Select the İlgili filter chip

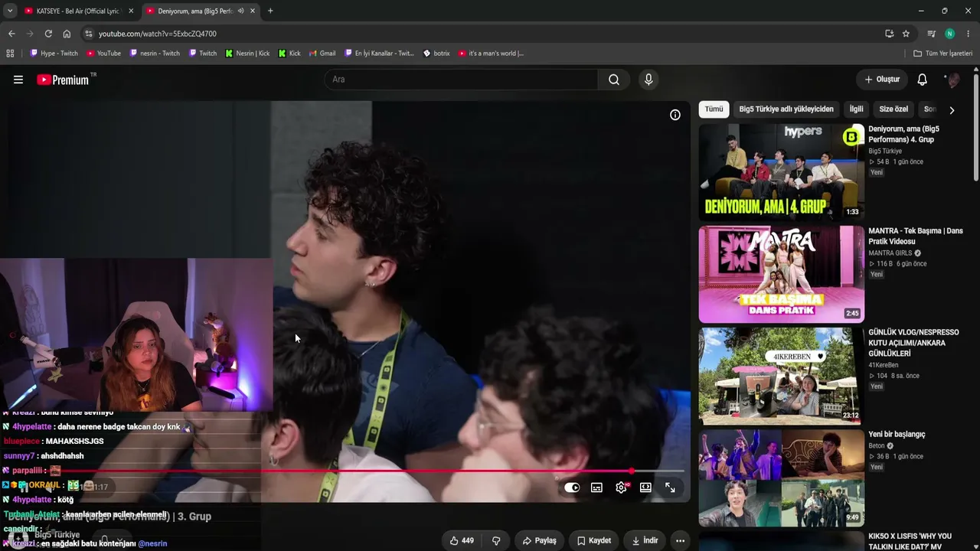(x=856, y=109)
